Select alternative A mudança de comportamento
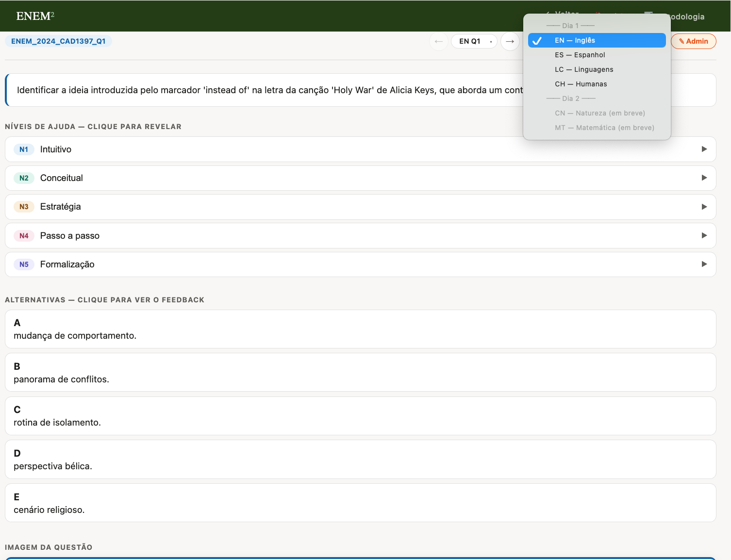Viewport: 731px width, 560px height. [x=360, y=329]
